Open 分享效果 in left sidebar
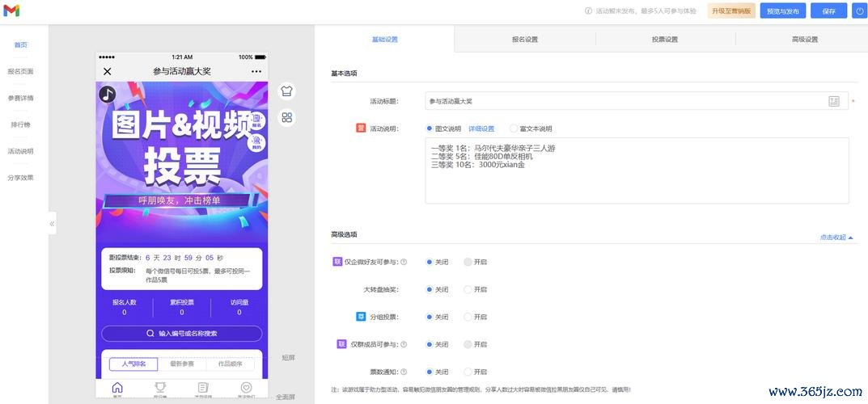 (x=20, y=178)
